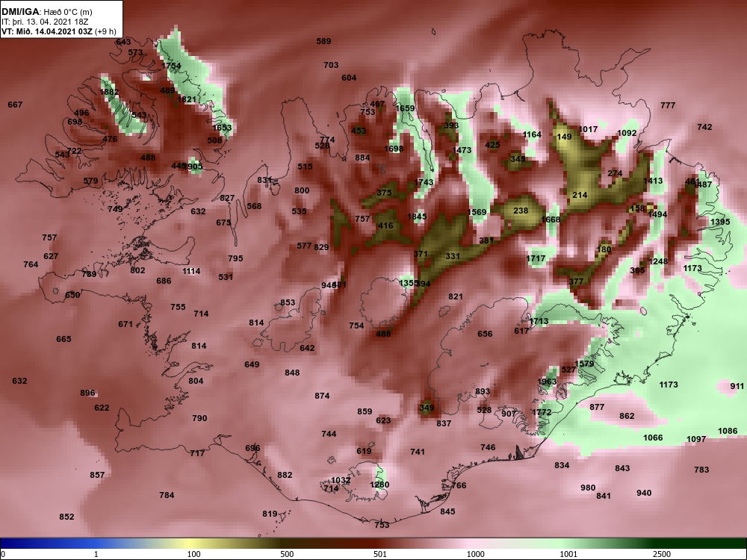Click the map value 896
The image size is (747, 560).
pos(87,393)
